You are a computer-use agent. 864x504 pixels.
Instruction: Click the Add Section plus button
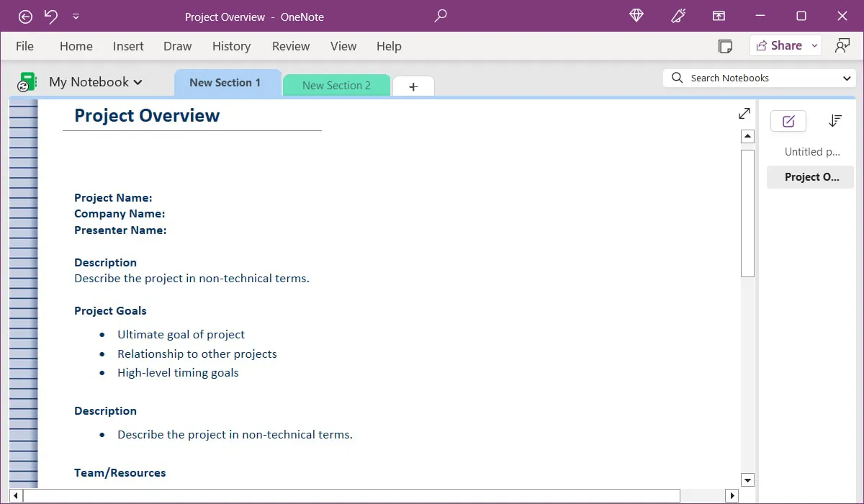click(x=413, y=86)
